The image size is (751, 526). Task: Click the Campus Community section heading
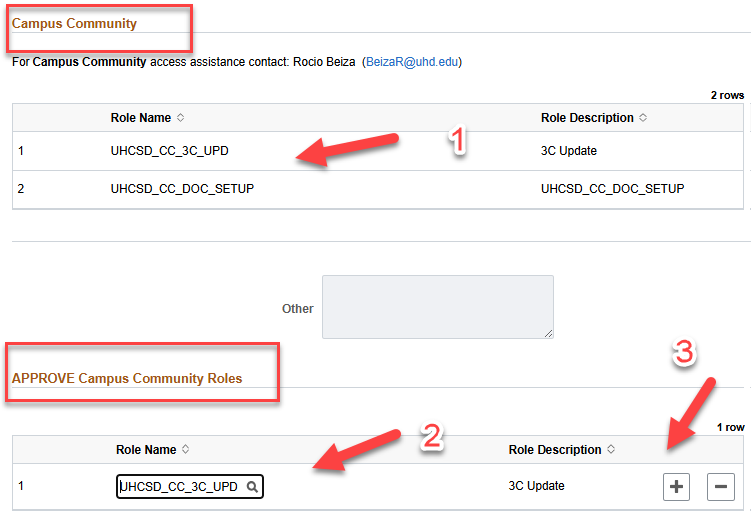point(74,24)
